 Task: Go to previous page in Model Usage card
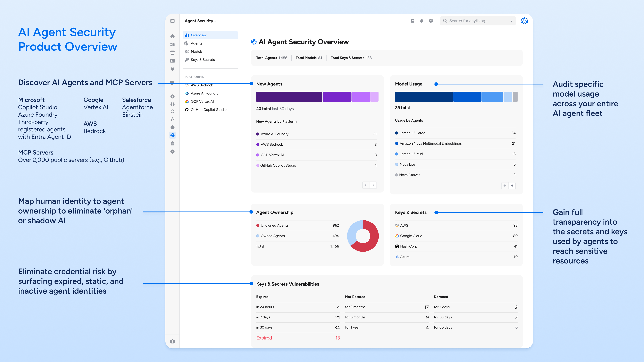[505, 186]
